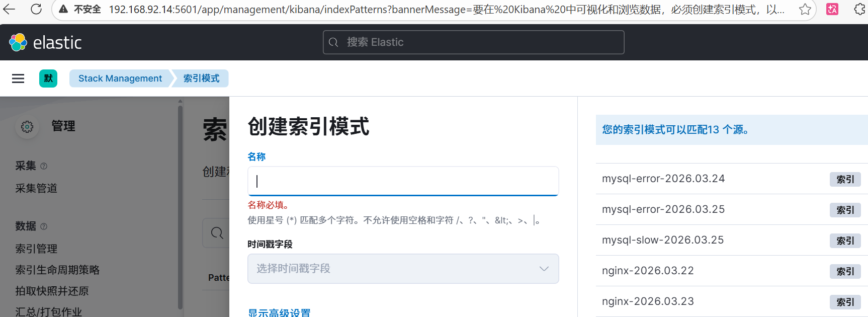The height and width of the screenshot is (317, 868).
Task: Select the mysql-error-2026.03.24 row
Action: (x=732, y=179)
